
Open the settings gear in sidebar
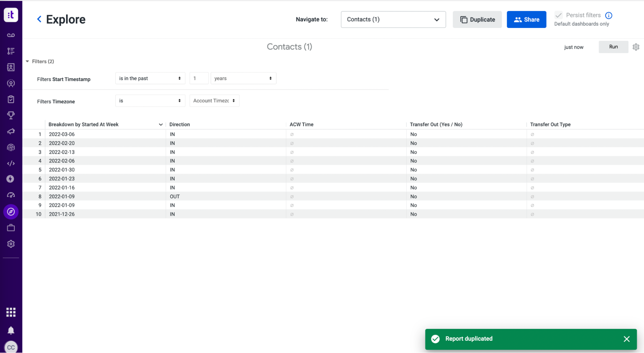11,244
